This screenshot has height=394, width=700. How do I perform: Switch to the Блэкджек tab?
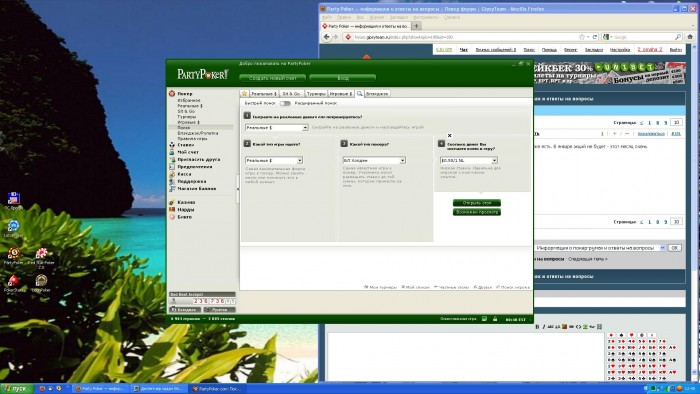pyautogui.click(x=377, y=94)
